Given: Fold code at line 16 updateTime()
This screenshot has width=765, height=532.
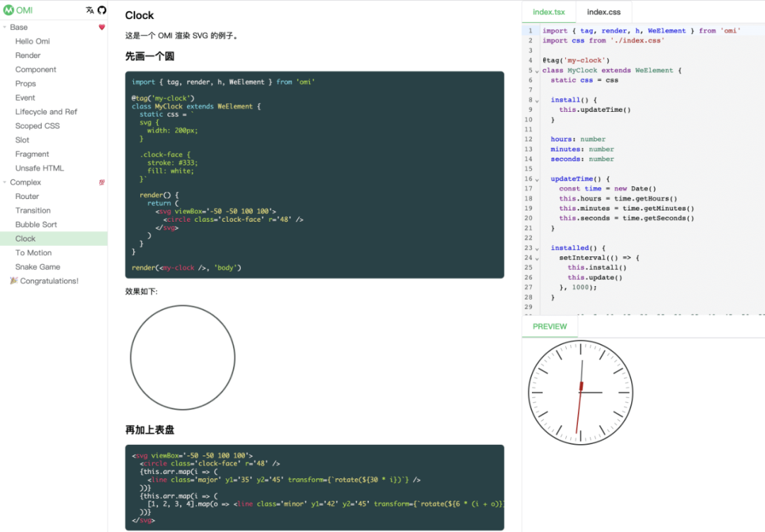Looking at the screenshot, I should pyautogui.click(x=537, y=180).
